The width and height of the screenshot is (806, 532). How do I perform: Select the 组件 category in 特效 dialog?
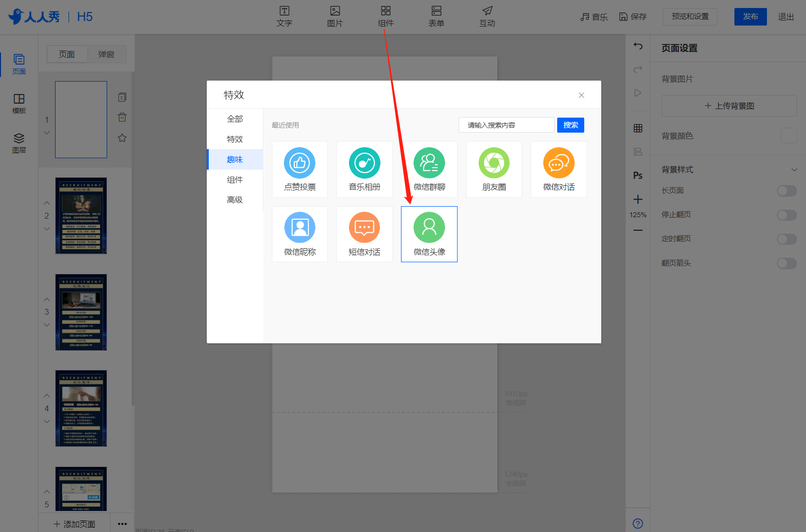point(235,180)
